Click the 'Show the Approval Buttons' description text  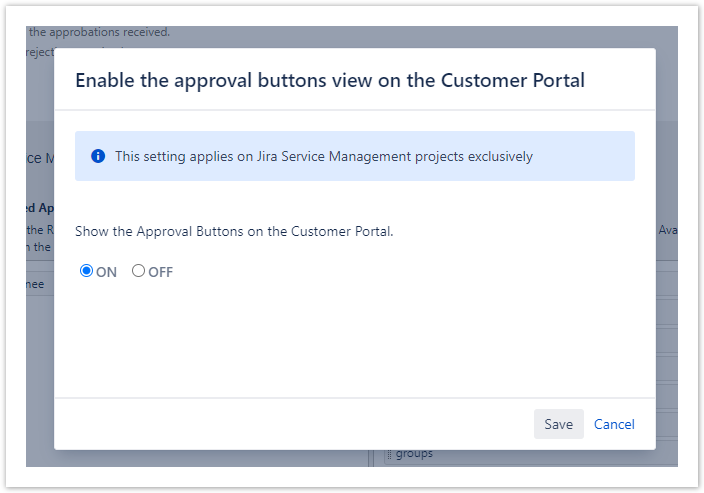point(234,231)
